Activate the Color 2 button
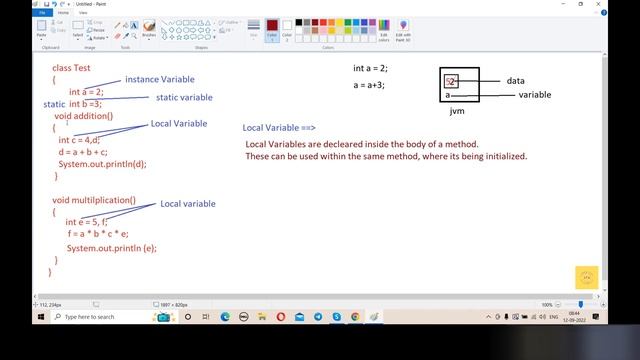 (x=287, y=31)
